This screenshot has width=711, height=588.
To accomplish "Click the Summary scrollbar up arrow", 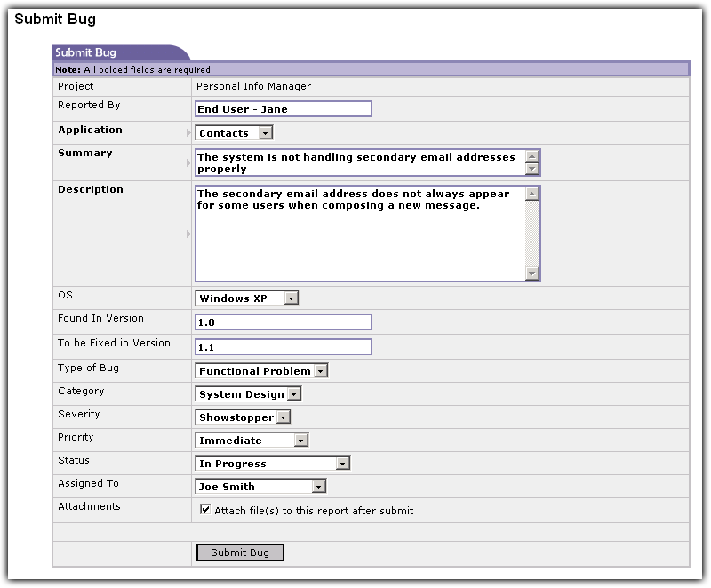I will pyautogui.click(x=531, y=156).
